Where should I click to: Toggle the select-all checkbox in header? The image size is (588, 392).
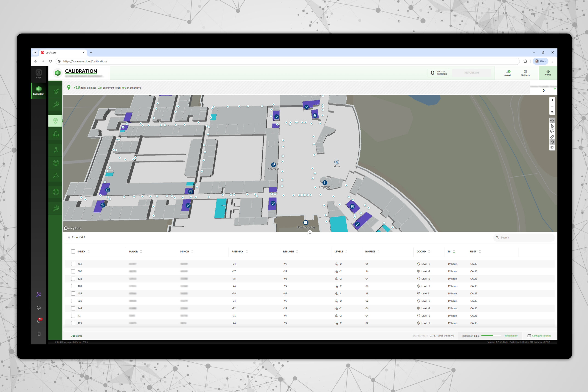coord(73,251)
